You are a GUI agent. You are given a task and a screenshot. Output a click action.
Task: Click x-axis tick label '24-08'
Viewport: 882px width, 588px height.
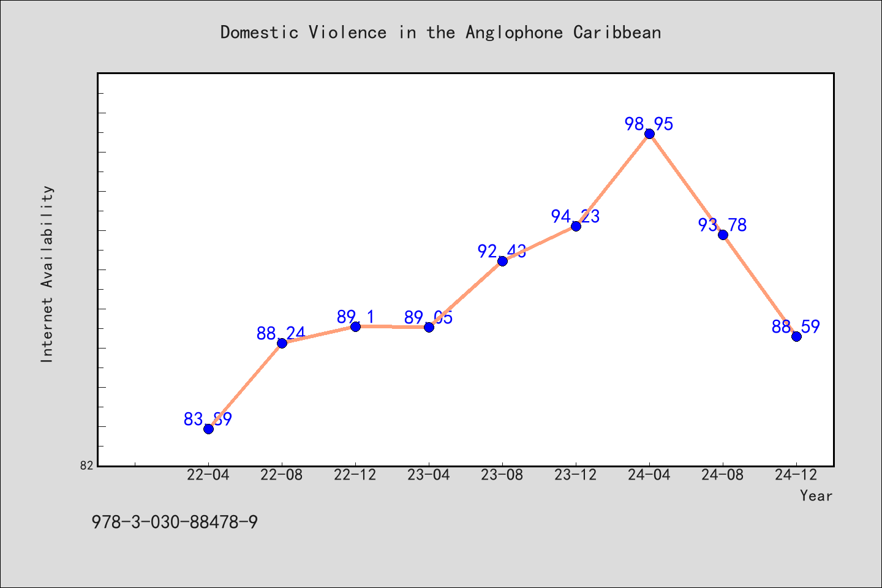coord(723,475)
